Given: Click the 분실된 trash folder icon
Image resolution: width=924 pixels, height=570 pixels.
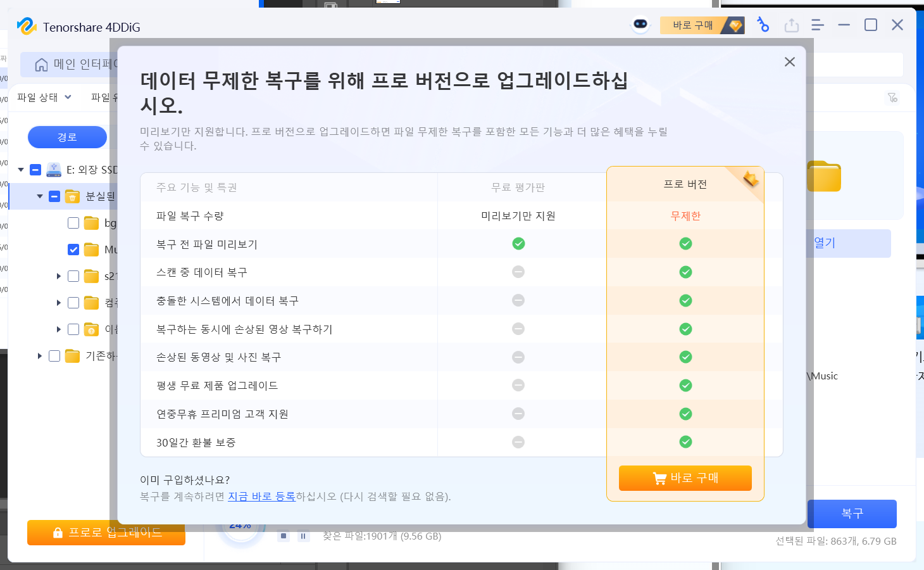Looking at the screenshot, I should [x=72, y=196].
